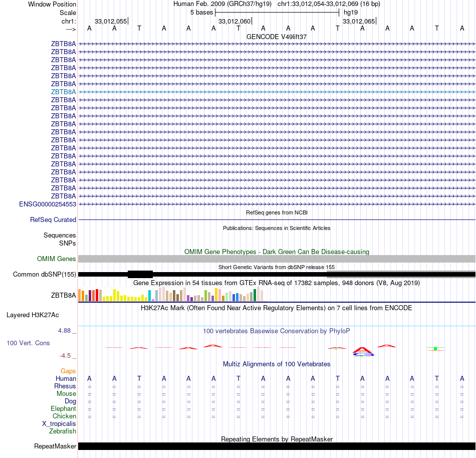The image size is (476, 458).
Task: Click the chr1: ruler label
Action: tap(69, 21)
